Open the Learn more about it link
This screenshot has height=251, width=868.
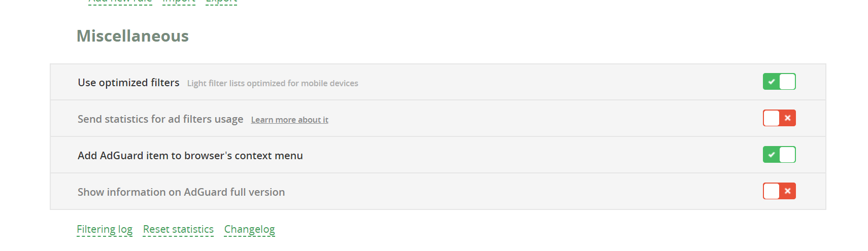[x=289, y=120]
